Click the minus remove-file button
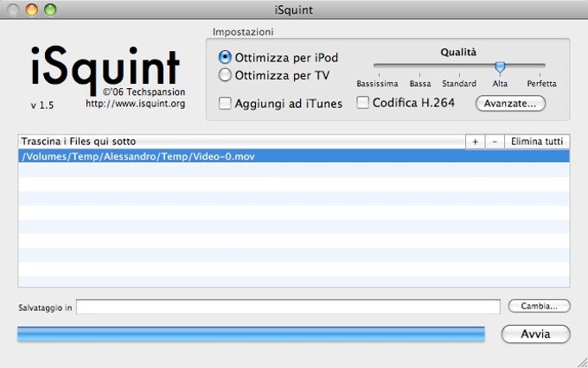 (495, 142)
